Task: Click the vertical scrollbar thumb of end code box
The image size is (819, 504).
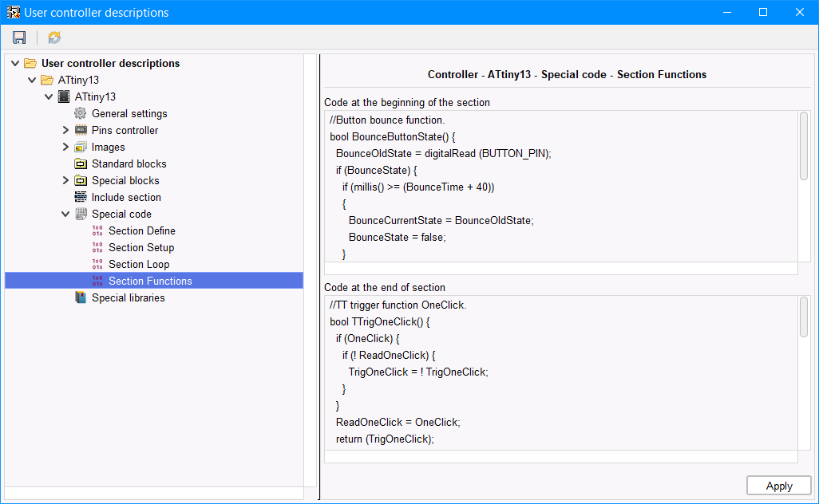Action: pos(804,317)
